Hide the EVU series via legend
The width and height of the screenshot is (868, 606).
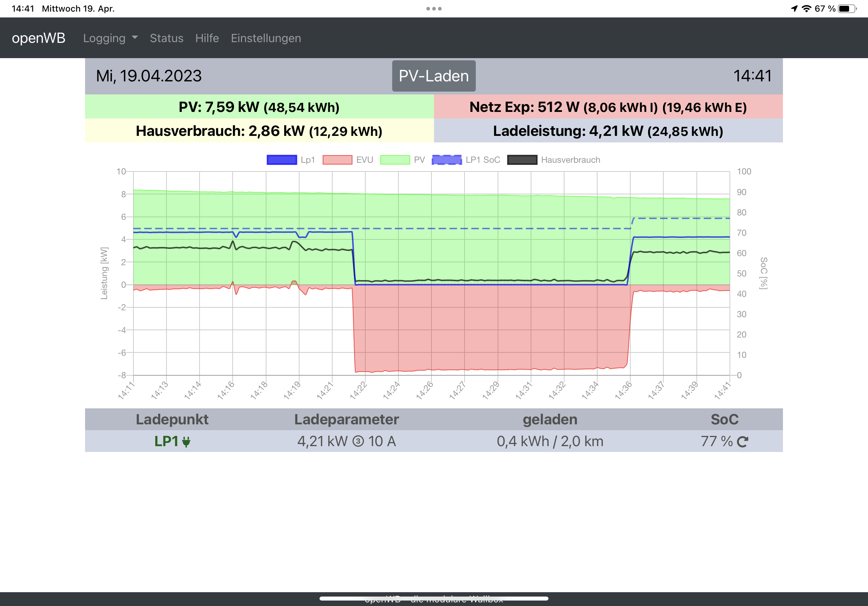[x=337, y=160]
